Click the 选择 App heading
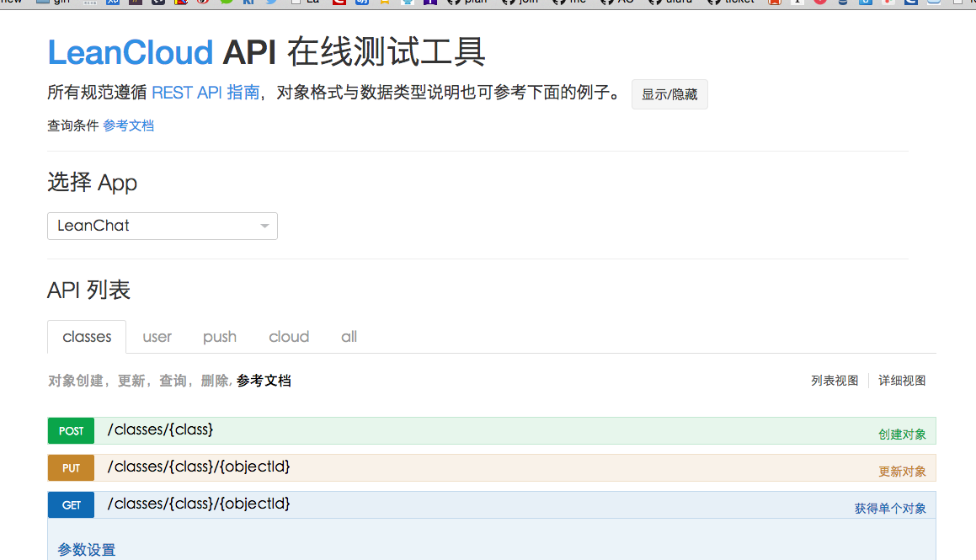The image size is (976, 560). 92,183
